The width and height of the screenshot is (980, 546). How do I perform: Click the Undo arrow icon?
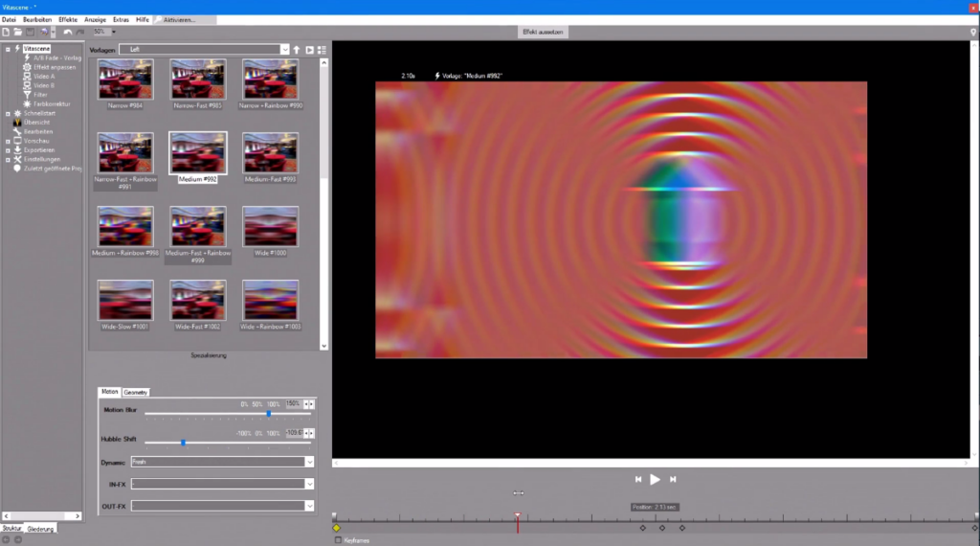[x=68, y=32]
